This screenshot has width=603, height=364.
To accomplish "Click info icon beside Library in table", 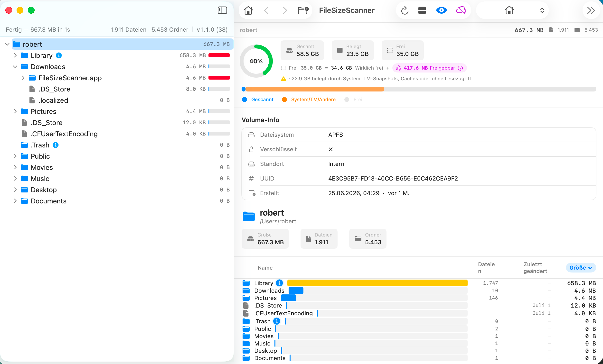I will pyautogui.click(x=279, y=283).
